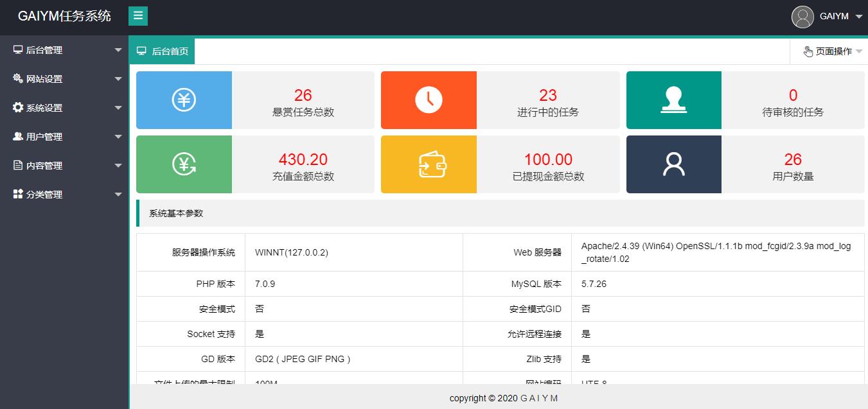868x409 pixels.
Task: Click the GAIYM user avatar image
Action: tap(802, 17)
